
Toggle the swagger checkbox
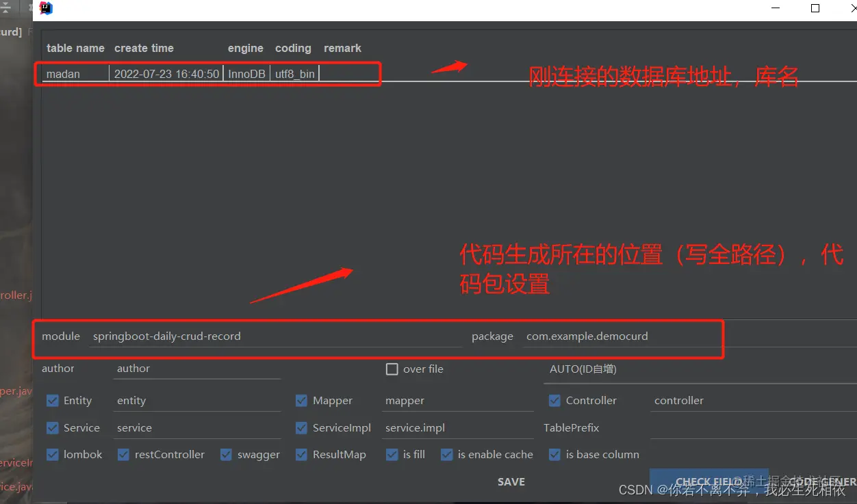226,454
